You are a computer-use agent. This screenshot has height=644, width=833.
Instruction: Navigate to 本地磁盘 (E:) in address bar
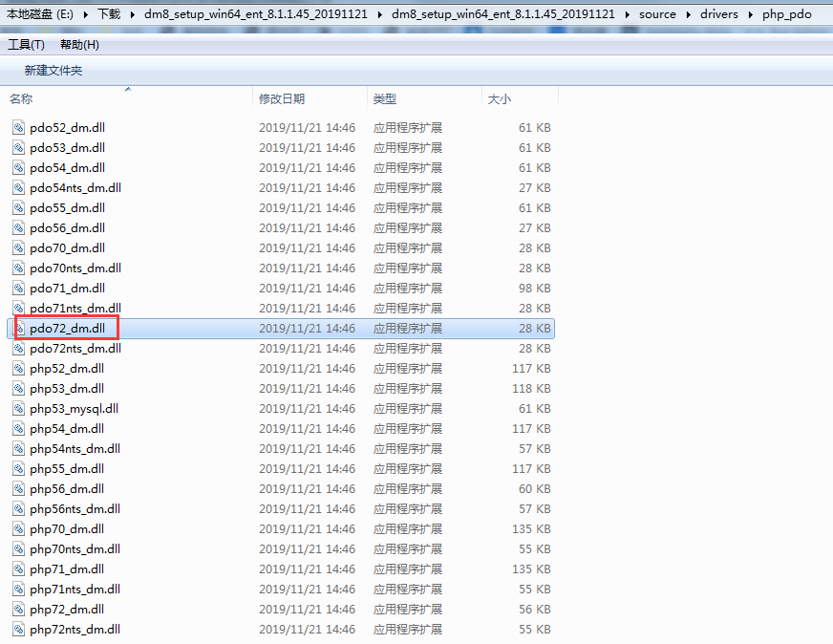(40, 14)
